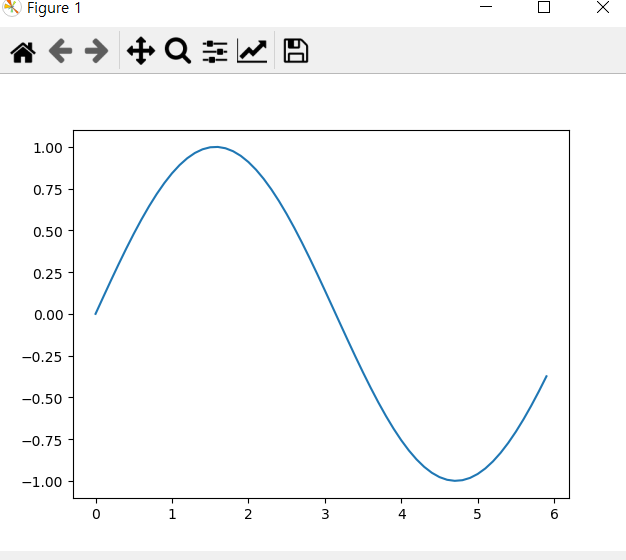Activate the Pan axes tool
Viewport: 626px width, 560px height.
click(141, 51)
